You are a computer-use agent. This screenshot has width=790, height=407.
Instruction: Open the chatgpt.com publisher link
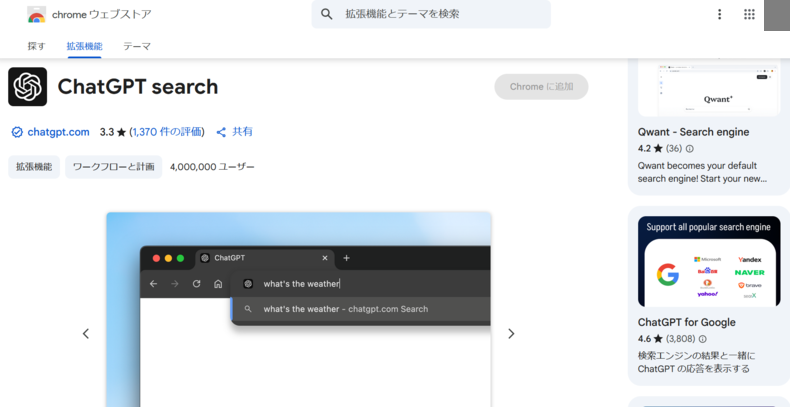tap(58, 132)
